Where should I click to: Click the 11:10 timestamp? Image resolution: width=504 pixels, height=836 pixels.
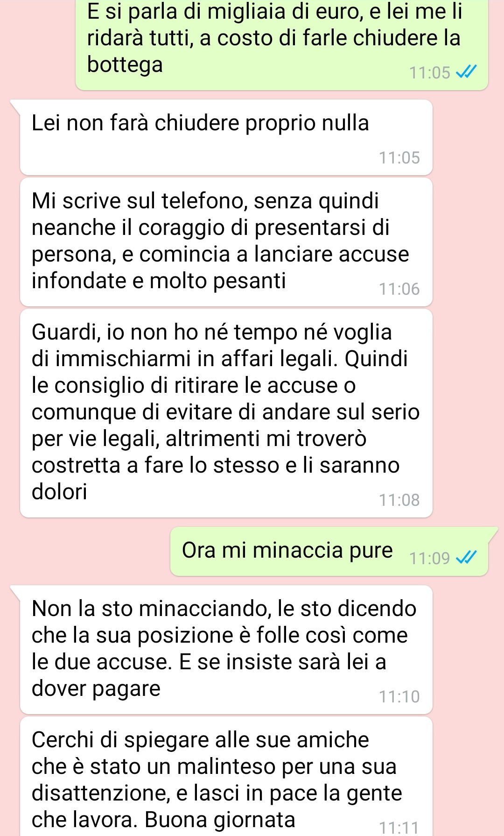pyautogui.click(x=399, y=696)
